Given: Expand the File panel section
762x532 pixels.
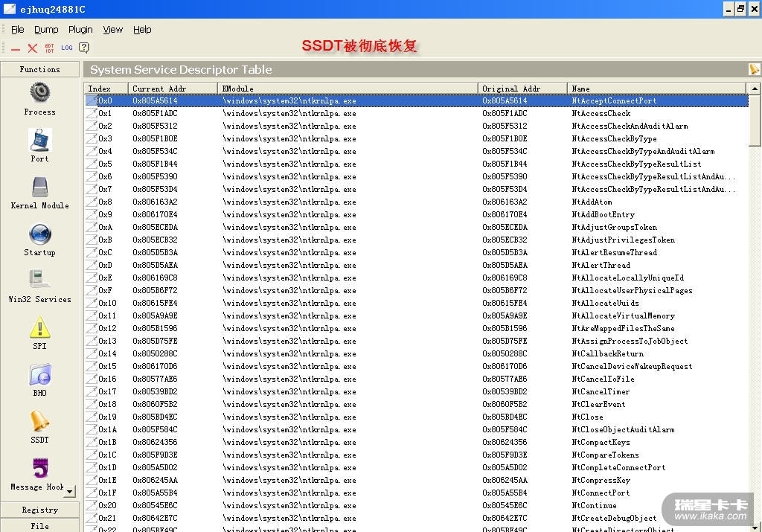Looking at the screenshot, I should click(39, 525).
